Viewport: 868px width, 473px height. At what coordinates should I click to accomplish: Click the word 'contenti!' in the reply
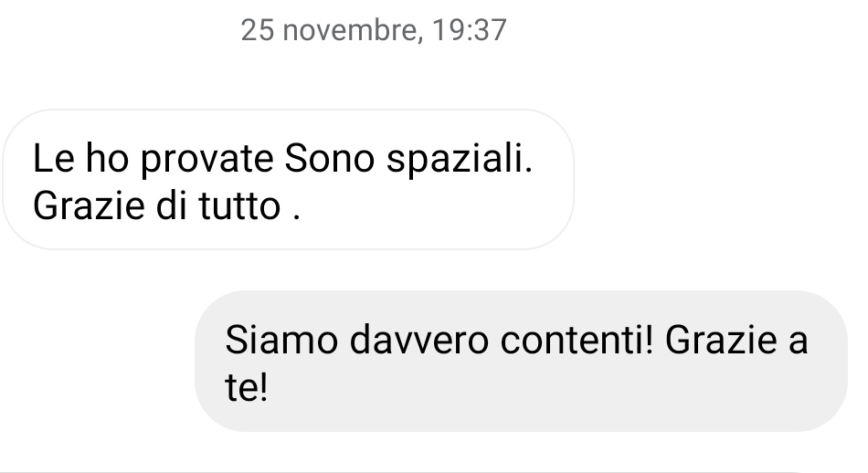pos(577,340)
